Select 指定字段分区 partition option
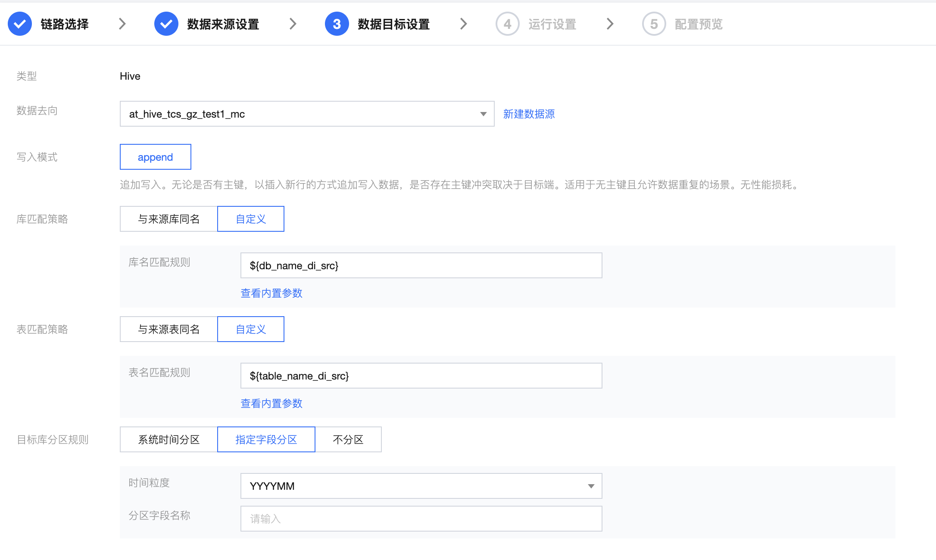The width and height of the screenshot is (936, 560). click(x=266, y=440)
